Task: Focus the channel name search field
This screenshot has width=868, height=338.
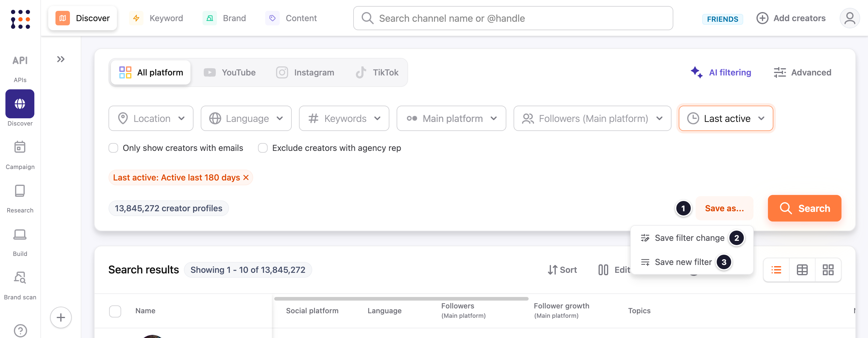Action: (513, 18)
